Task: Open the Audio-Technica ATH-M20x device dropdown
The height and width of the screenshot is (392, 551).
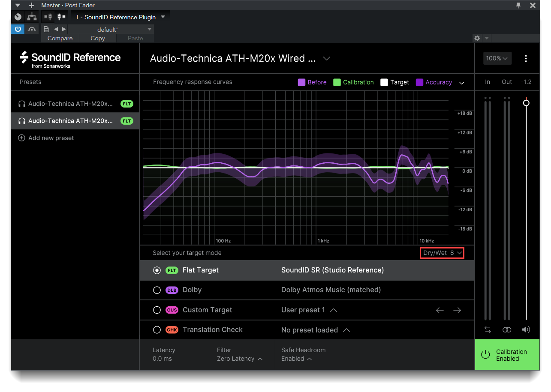Action: coord(240,59)
